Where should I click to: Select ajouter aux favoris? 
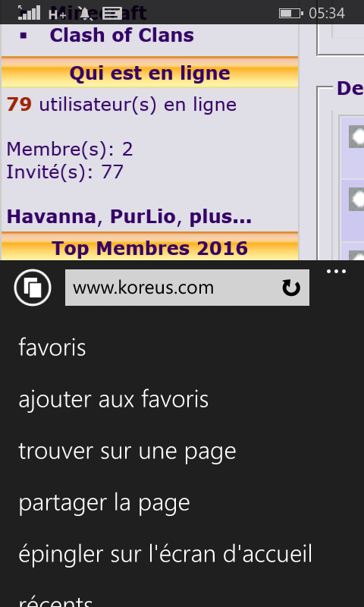(x=113, y=400)
